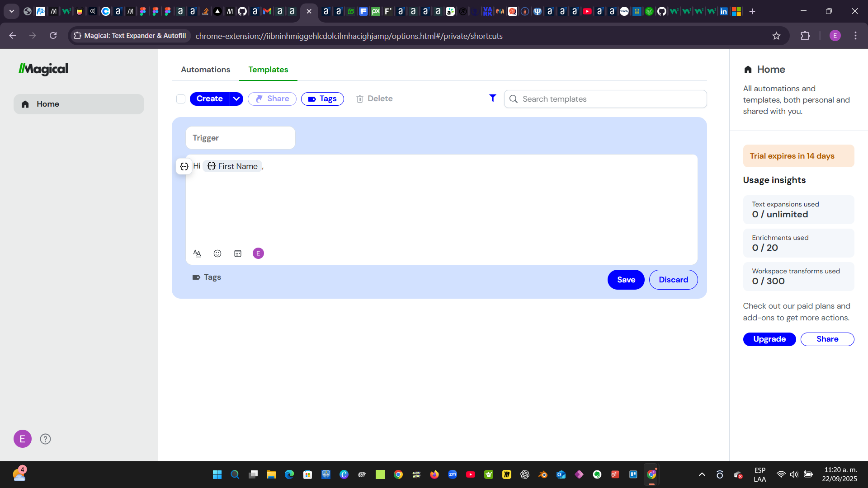Open the tab search chevron in Chrome
The image size is (868, 488).
tap(12, 11)
